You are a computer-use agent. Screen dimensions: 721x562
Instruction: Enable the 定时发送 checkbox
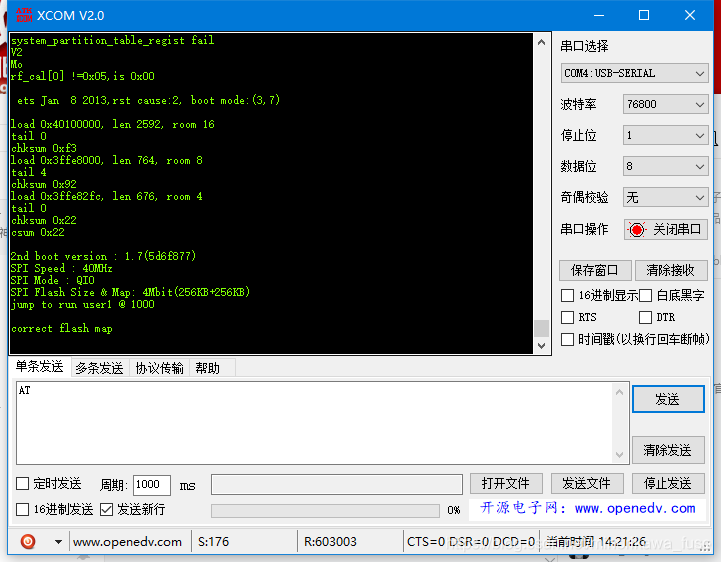(23, 483)
